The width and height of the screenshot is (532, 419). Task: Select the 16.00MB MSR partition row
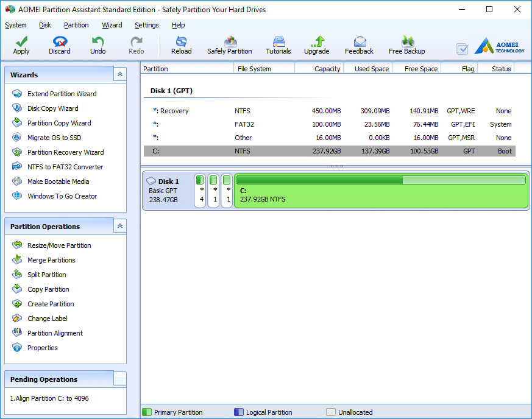[330, 138]
